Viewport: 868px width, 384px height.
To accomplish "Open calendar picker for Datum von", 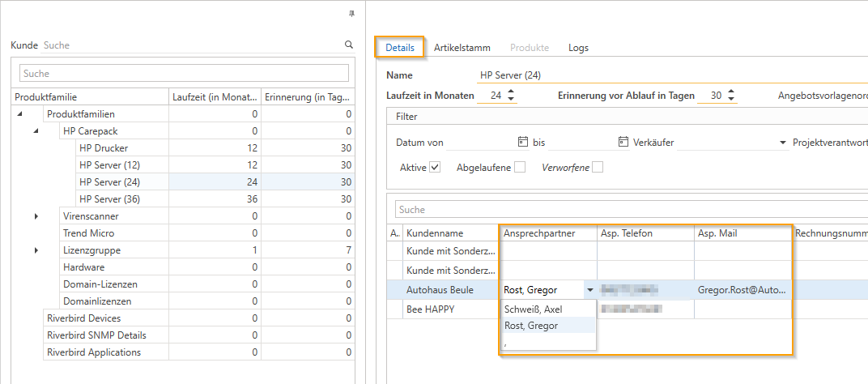I will coord(522,142).
